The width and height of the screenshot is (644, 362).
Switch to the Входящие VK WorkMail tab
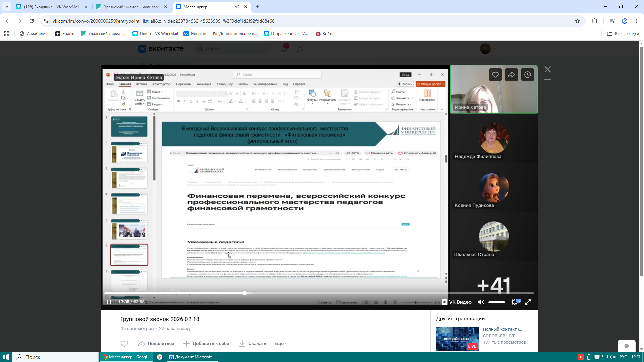pyautogui.click(x=52, y=7)
